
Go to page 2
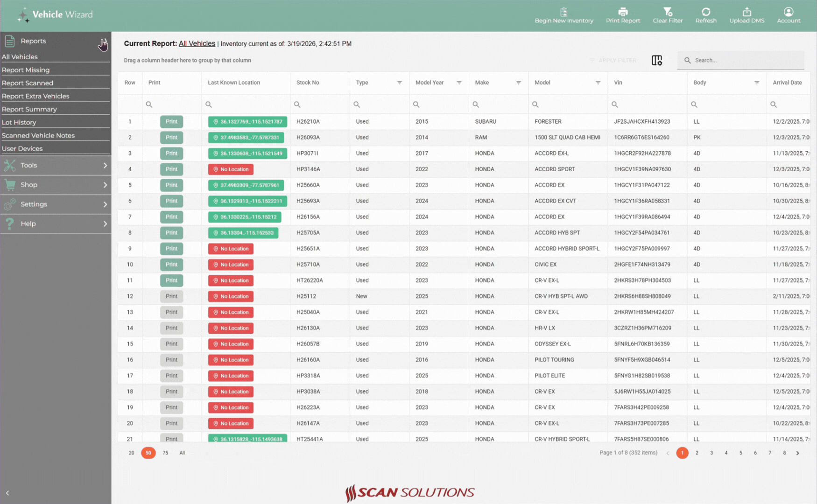[697, 453]
